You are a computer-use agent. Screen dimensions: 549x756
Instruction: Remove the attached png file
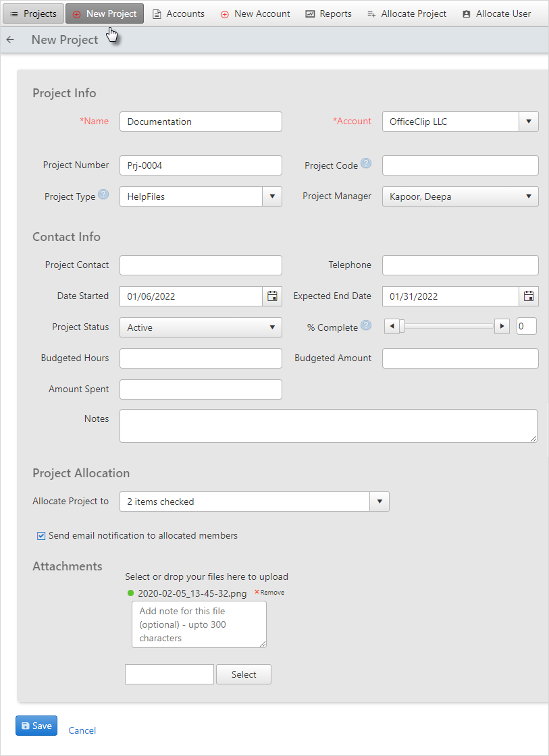point(269,592)
